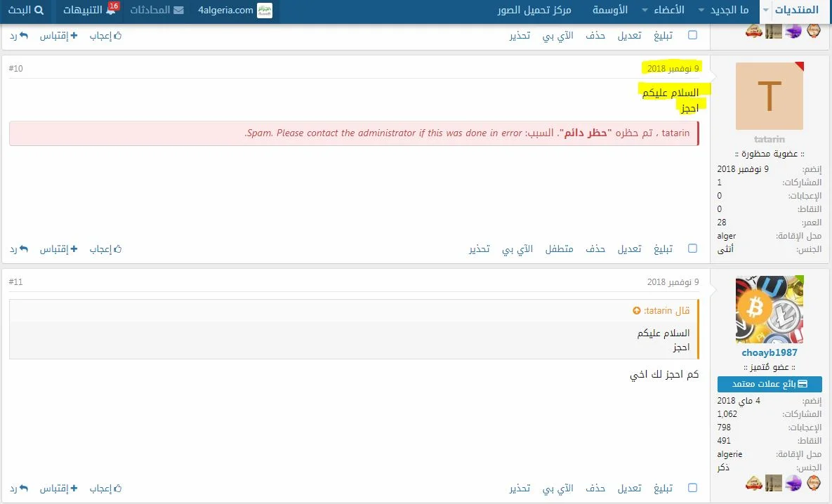Open the conversations (المحادثات) envelope icon
The image size is (832, 504).
pos(179,11)
